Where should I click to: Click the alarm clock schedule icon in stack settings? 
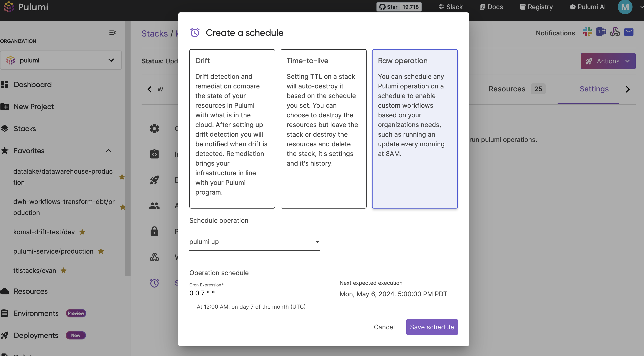pos(154,283)
